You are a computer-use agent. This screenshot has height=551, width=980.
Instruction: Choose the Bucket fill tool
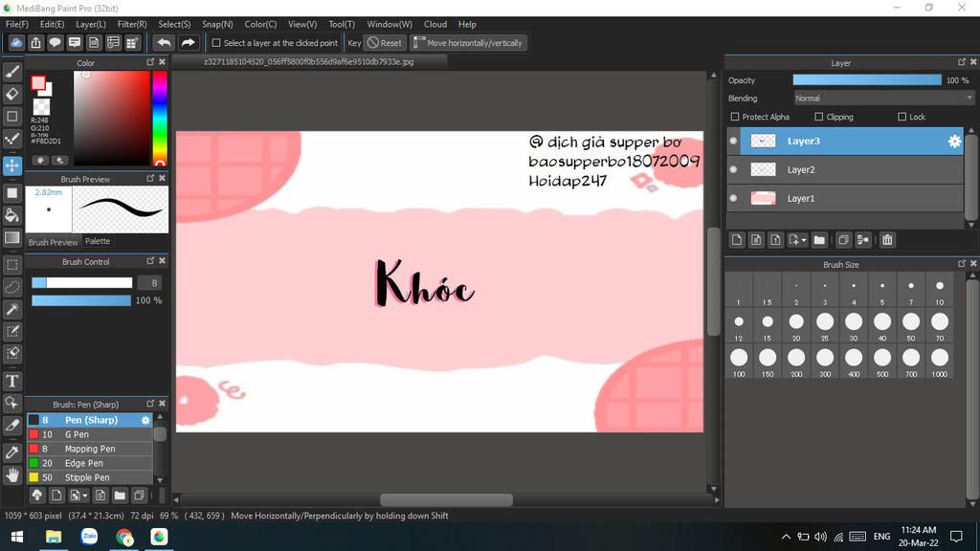coord(11,215)
